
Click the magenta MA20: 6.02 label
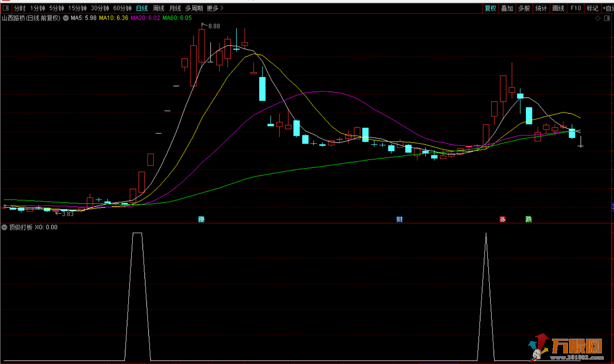pyautogui.click(x=145, y=18)
